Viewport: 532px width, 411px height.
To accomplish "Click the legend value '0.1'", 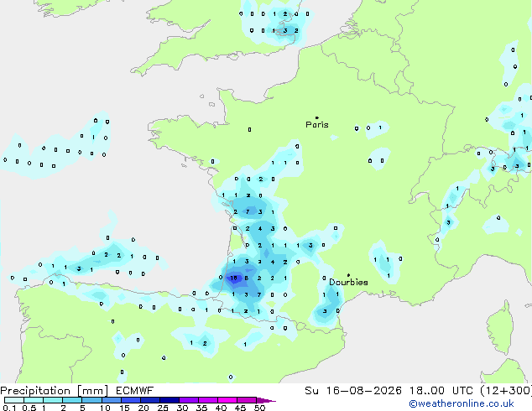I will [9, 408].
